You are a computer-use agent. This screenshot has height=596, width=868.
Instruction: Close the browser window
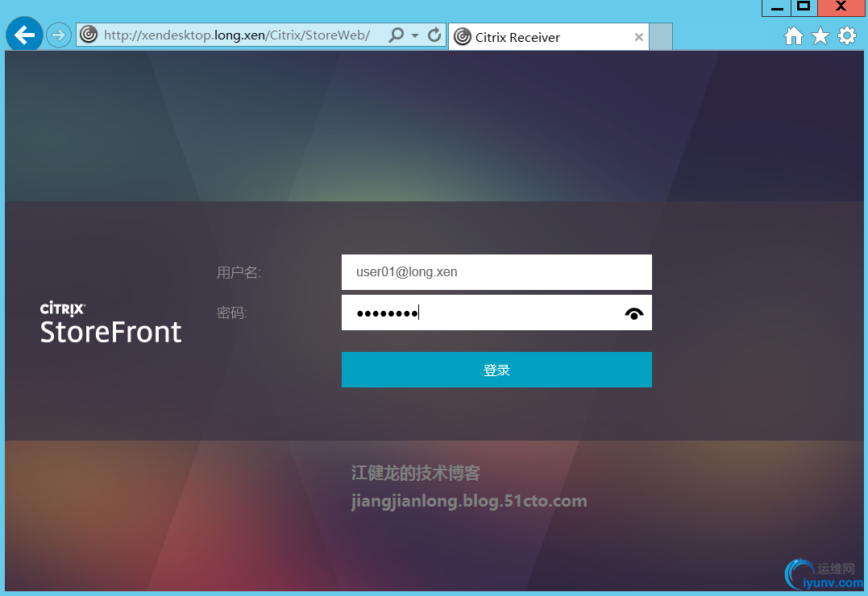coord(841,7)
